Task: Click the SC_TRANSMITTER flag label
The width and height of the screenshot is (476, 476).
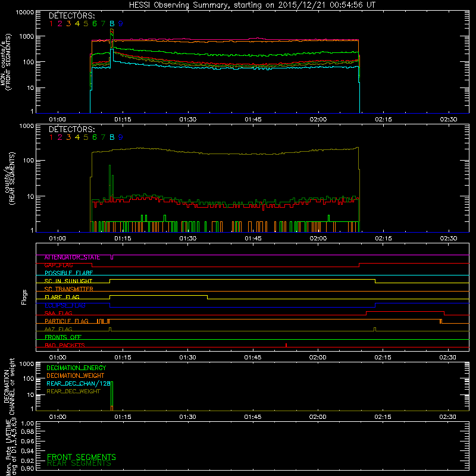Action: (x=68, y=289)
